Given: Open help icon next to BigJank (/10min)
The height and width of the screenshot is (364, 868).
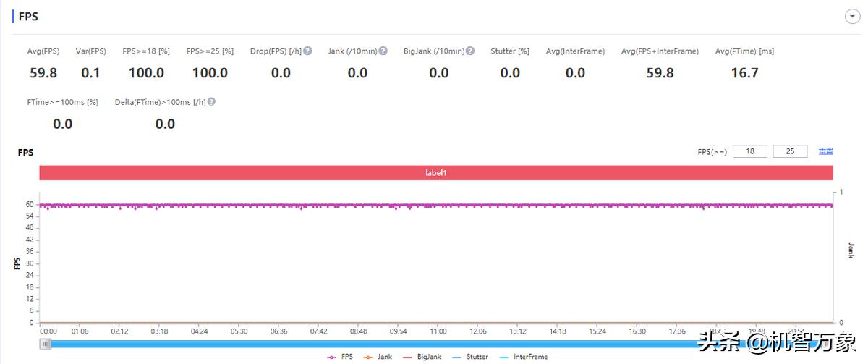Looking at the screenshot, I should [x=470, y=51].
